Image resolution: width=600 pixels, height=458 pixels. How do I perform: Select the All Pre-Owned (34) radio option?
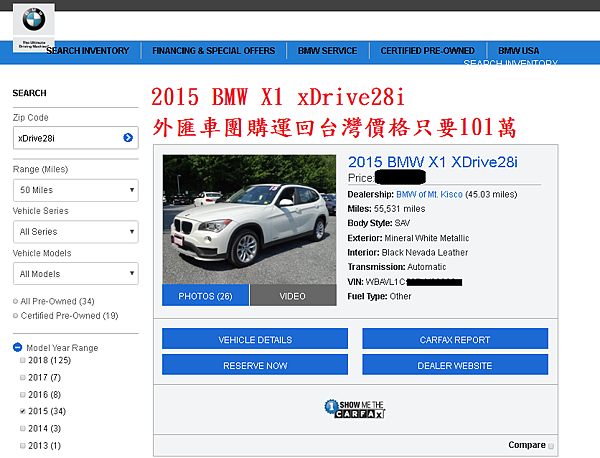pos(15,302)
